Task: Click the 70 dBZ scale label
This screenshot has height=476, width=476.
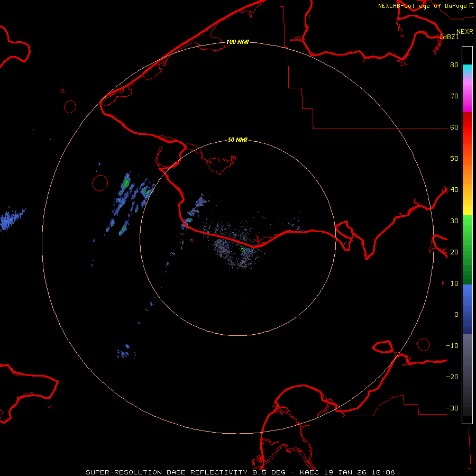Action: click(454, 96)
